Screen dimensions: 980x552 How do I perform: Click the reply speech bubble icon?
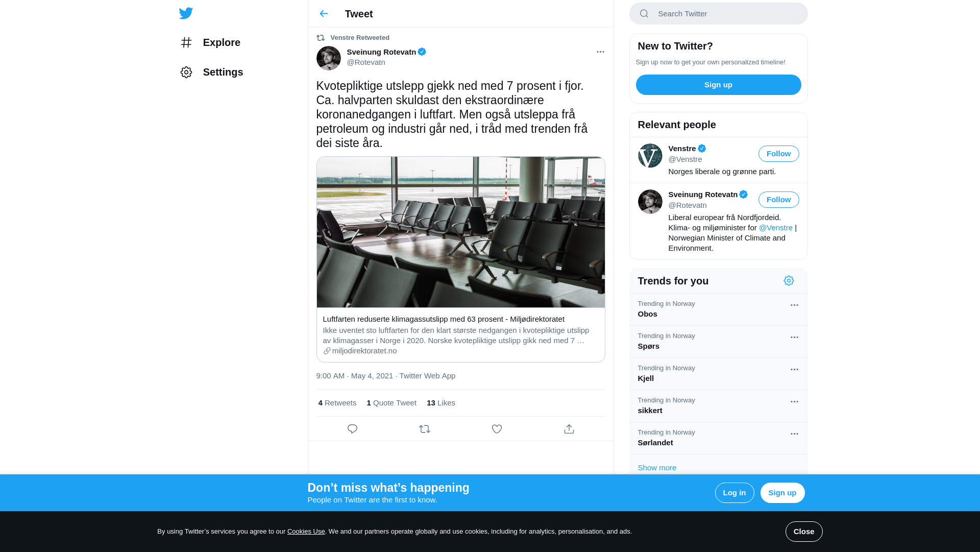pos(352,429)
